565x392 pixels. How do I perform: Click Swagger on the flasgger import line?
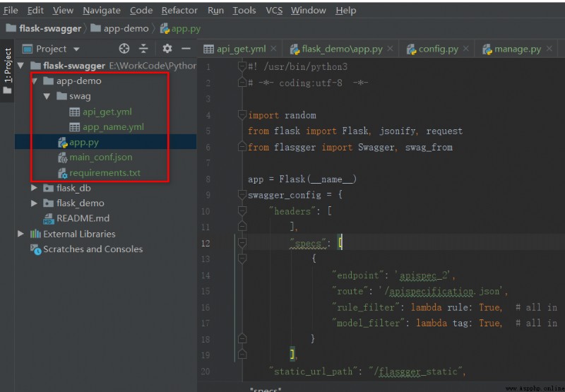coord(376,148)
